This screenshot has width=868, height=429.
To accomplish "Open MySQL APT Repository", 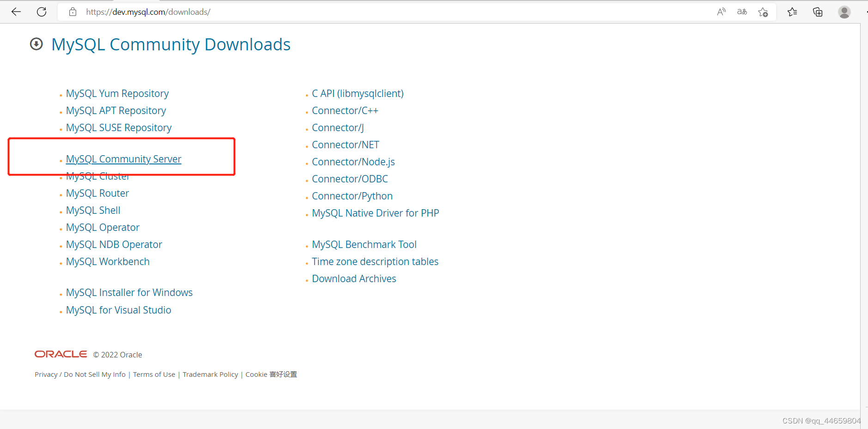I will [116, 111].
